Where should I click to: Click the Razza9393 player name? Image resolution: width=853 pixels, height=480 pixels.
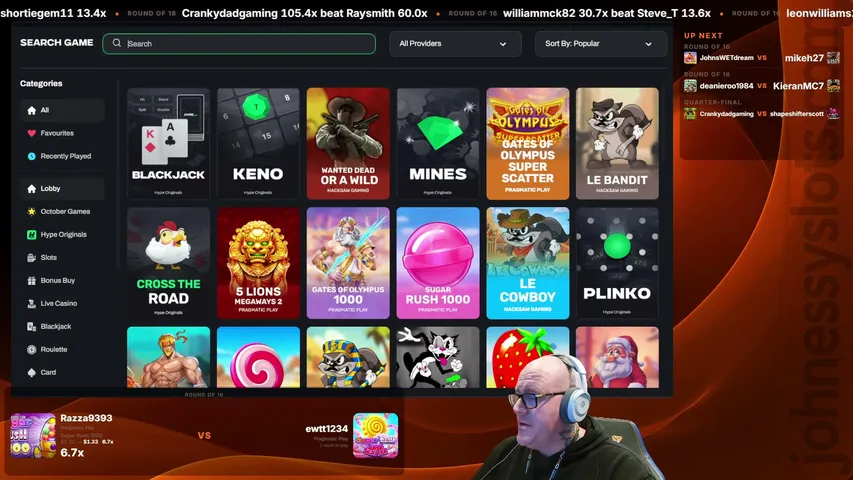click(x=86, y=418)
